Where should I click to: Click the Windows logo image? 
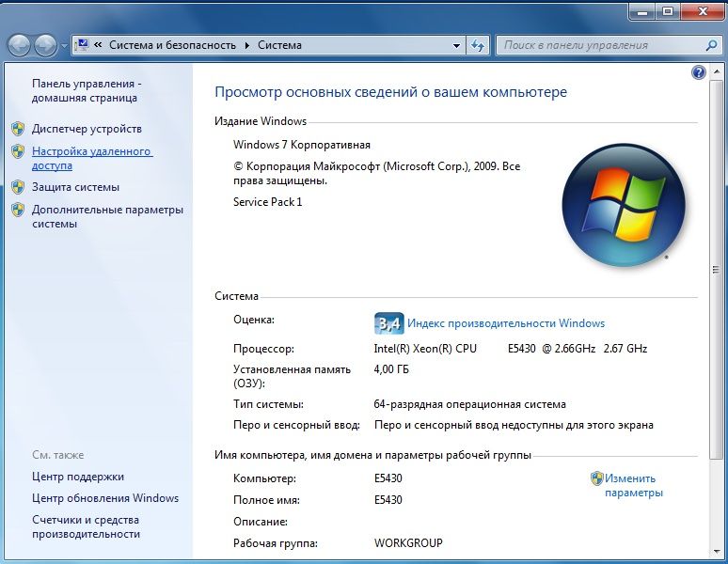pyautogui.click(x=624, y=205)
